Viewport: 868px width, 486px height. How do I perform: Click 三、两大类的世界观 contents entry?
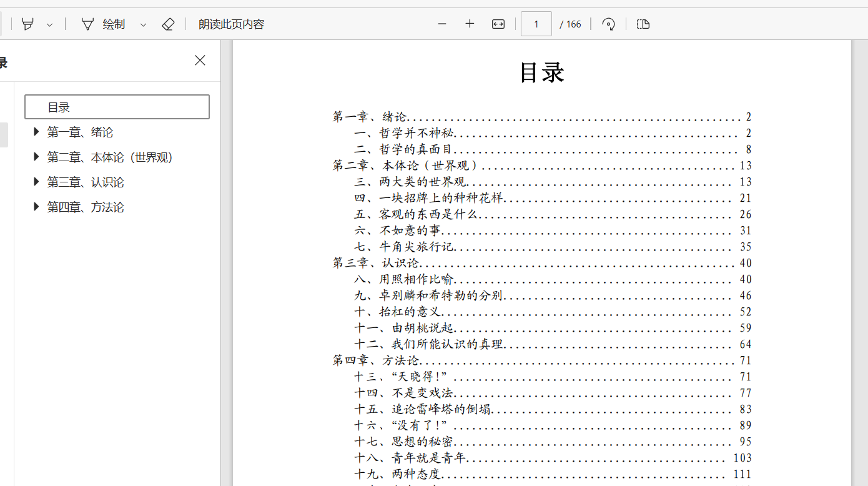coord(553,182)
